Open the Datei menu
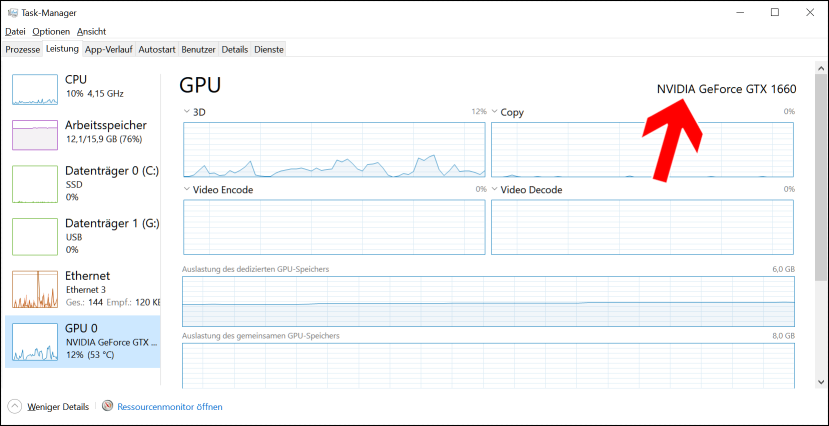This screenshot has width=829, height=426. [15, 32]
